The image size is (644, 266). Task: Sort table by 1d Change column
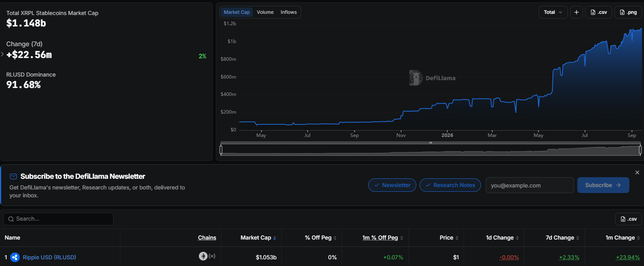[x=502, y=238]
